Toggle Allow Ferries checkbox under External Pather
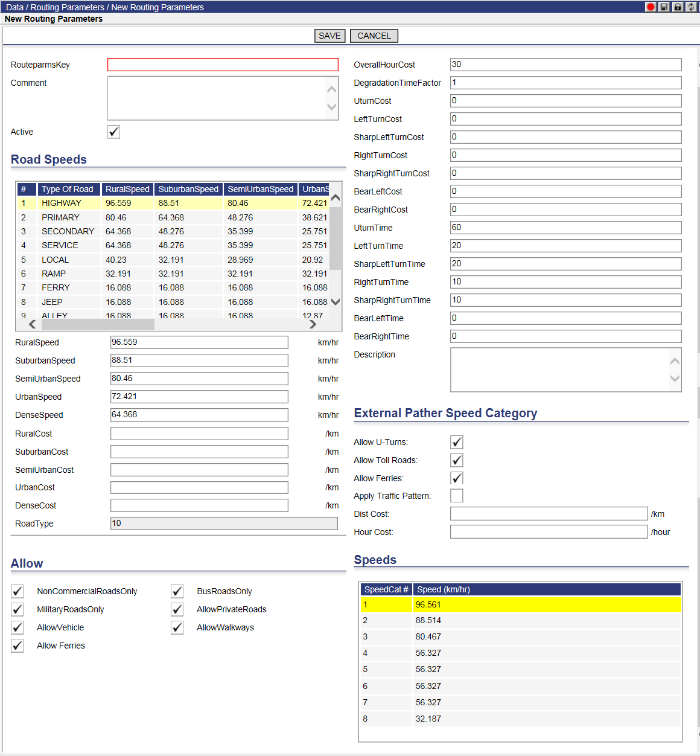This screenshot has height=756, width=700. pos(457,478)
